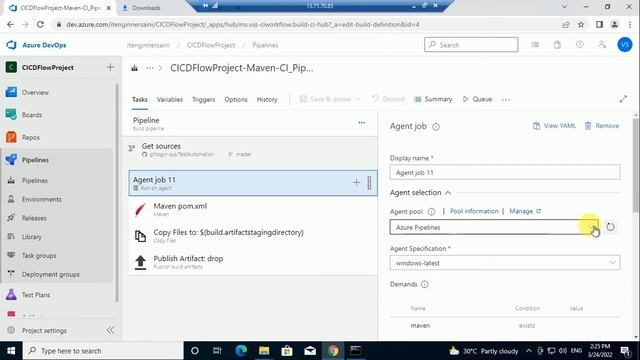
Task: Click Agent job info icon
Action: tap(436, 127)
